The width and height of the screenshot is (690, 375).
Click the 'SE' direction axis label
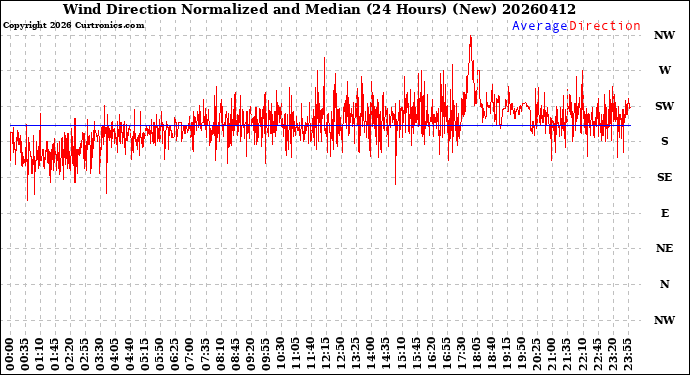pyautogui.click(x=664, y=177)
